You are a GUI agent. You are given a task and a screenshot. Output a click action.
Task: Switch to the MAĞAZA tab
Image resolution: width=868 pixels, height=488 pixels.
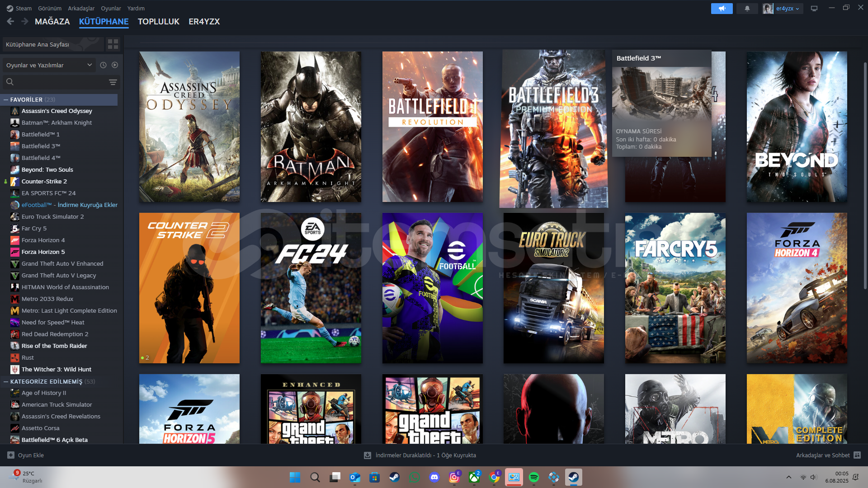(x=52, y=21)
